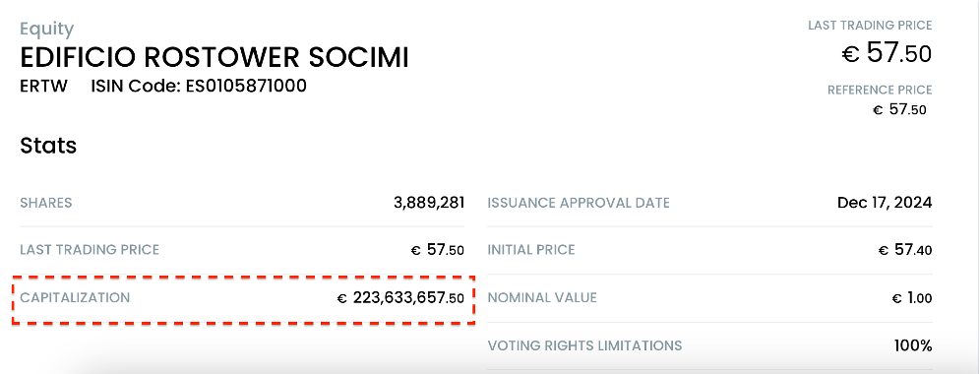Click the Equity category label
980x374 pixels.
(x=47, y=29)
